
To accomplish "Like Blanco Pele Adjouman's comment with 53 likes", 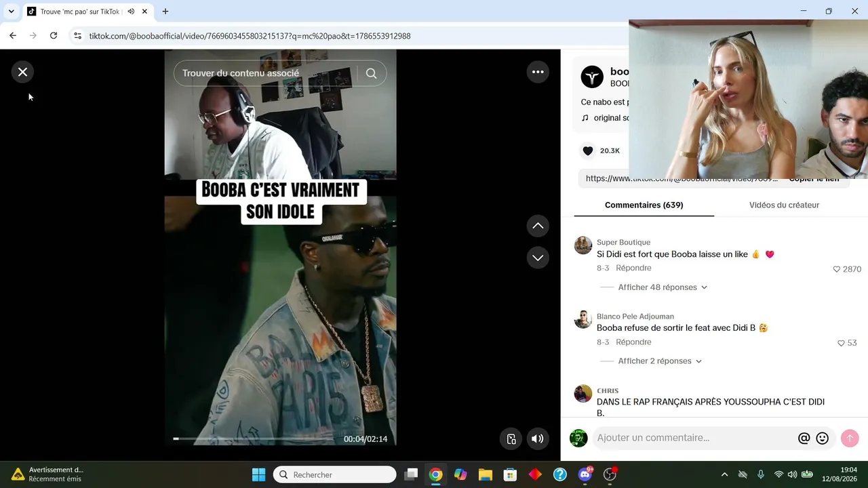I will 842,343.
